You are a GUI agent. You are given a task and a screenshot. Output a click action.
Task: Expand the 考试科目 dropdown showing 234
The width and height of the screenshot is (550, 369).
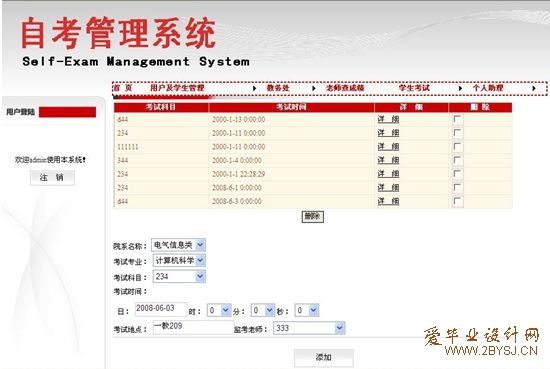point(200,276)
